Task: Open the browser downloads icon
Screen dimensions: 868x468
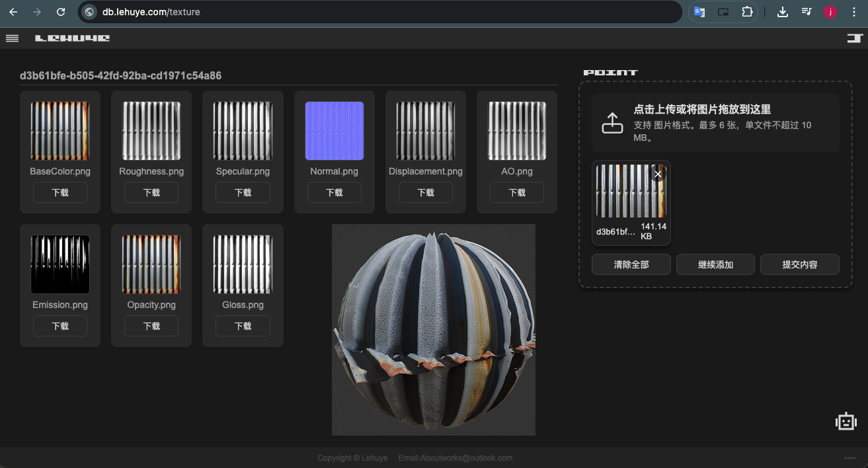Action: (782, 12)
